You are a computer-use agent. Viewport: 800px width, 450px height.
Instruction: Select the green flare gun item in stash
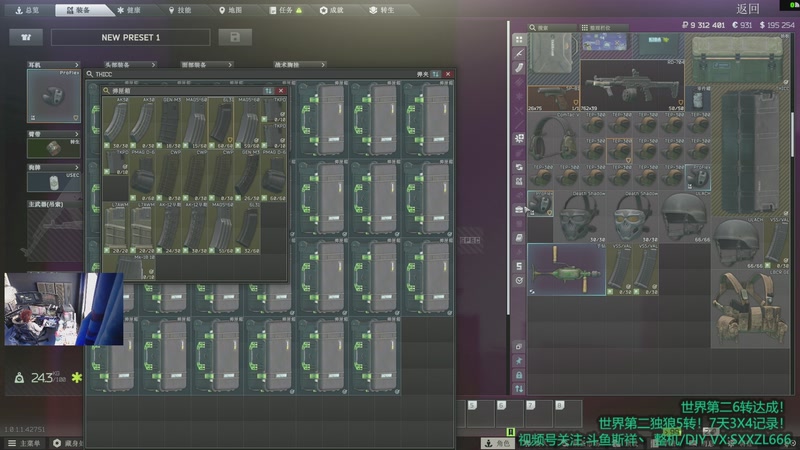click(x=566, y=269)
